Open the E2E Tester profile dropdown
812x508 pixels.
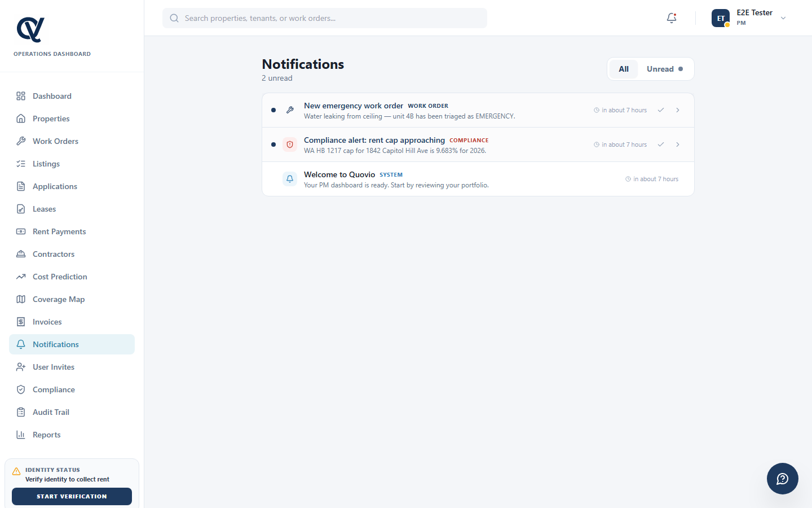pos(783,17)
